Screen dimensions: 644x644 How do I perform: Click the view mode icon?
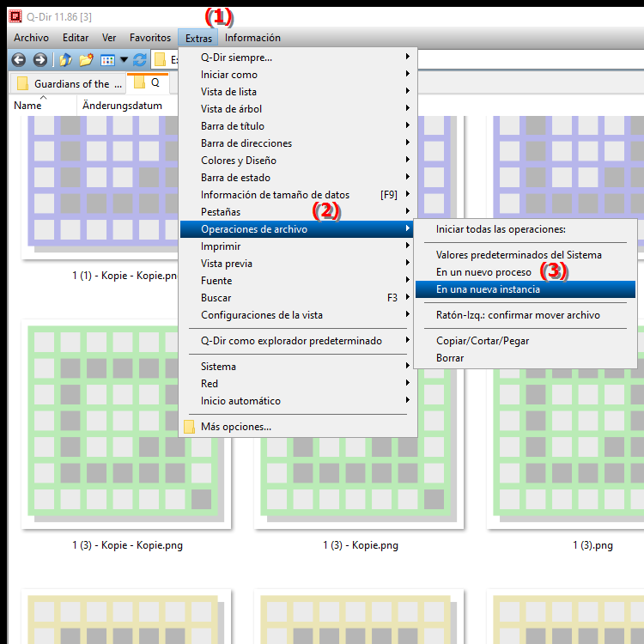[x=107, y=60]
